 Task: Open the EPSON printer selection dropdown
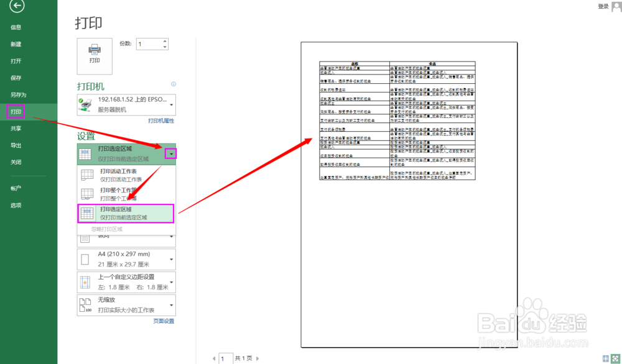pos(126,104)
